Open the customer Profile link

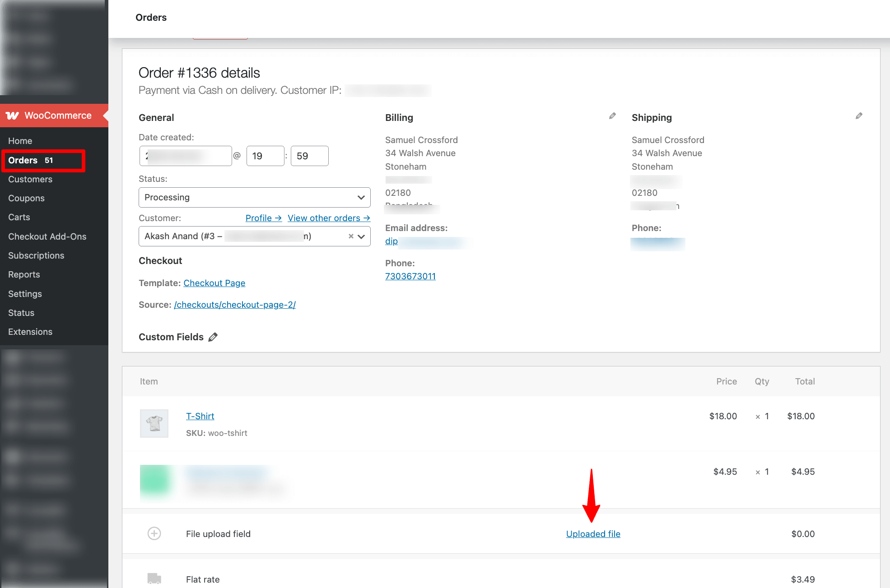[263, 218]
